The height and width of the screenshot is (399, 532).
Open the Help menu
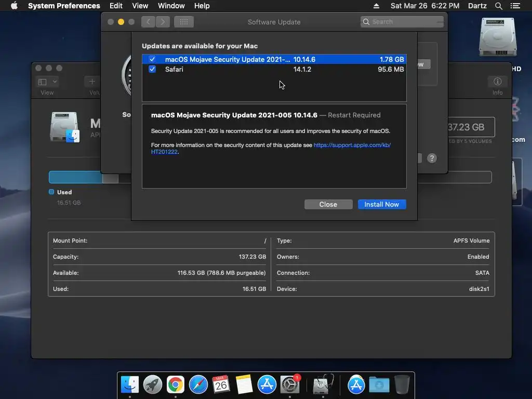click(x=202, y=6)
